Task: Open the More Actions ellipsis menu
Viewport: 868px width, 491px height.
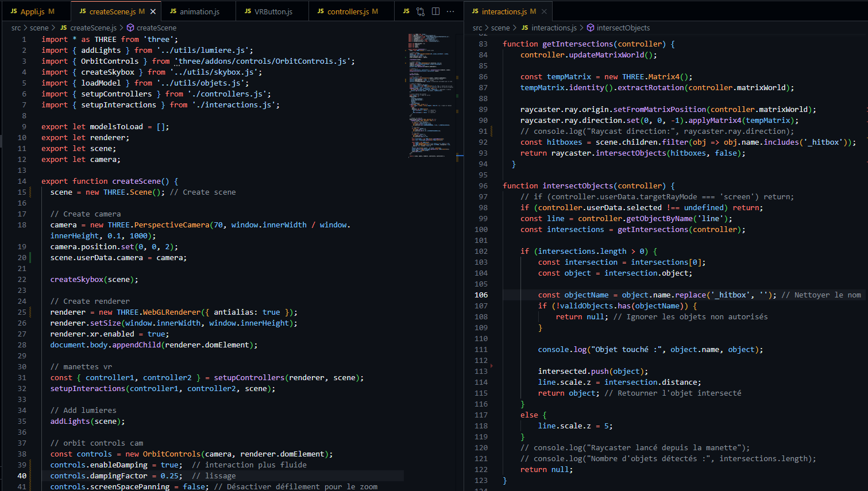Action: 450,11
